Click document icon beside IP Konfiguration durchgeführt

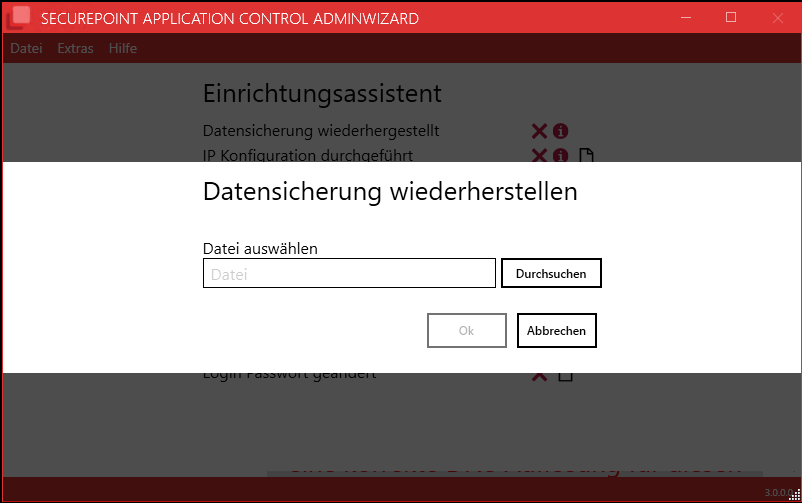[x=586, y=155]
